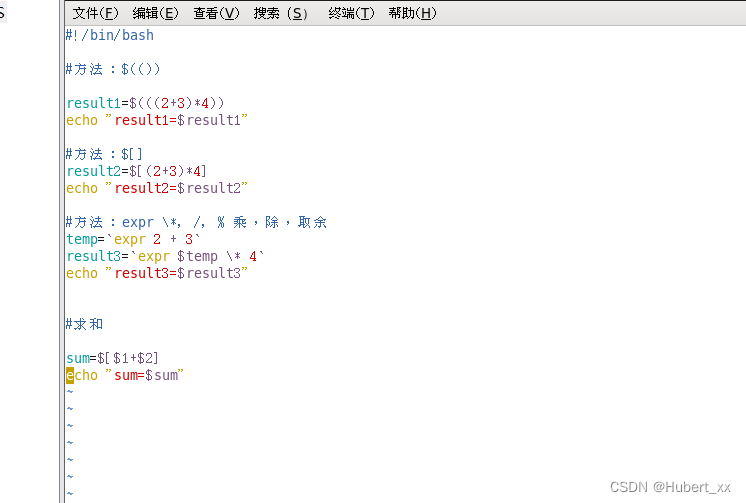Open the 搜索(S) menu
The width and height of the screenshot is (746, 503).
pyautogui.click(x=280, y=13)
